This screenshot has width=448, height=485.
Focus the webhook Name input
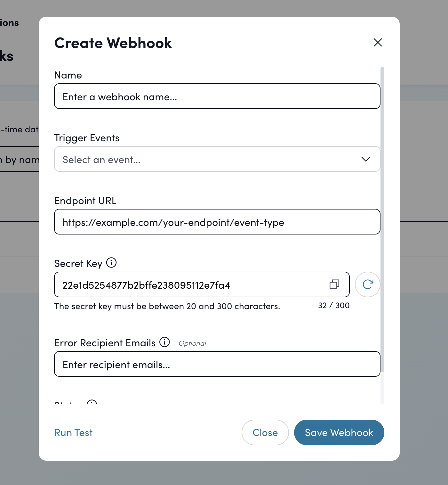(x=217, y=96)
